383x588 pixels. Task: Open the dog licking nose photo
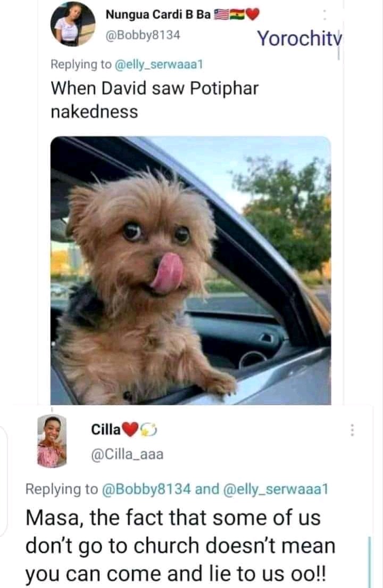click(190, 271)
